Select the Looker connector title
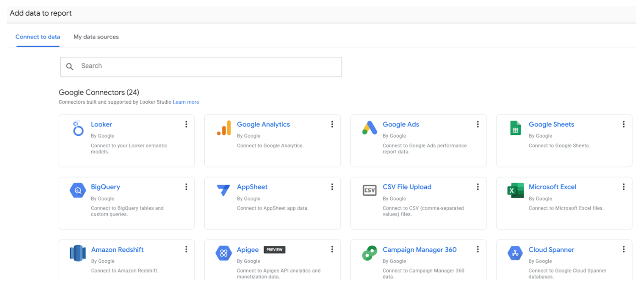The height and width of the screenshot is (295, 644). [101, 124]
